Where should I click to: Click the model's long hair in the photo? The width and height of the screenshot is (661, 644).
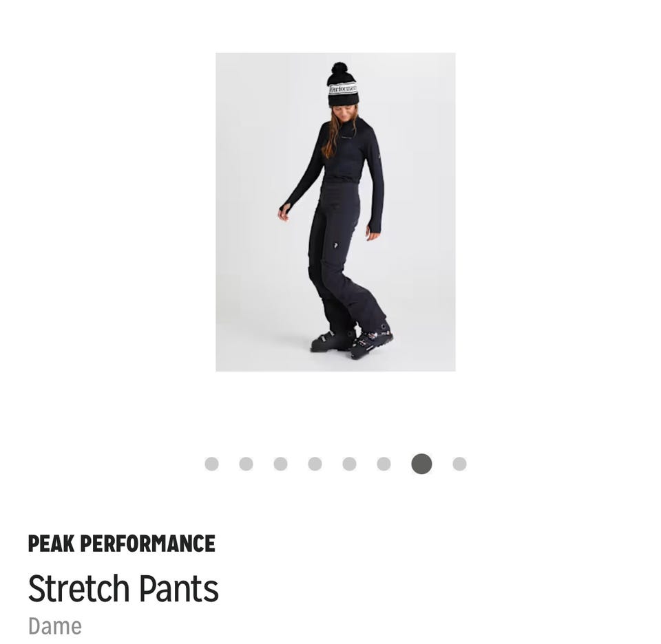tap(332, 136)
